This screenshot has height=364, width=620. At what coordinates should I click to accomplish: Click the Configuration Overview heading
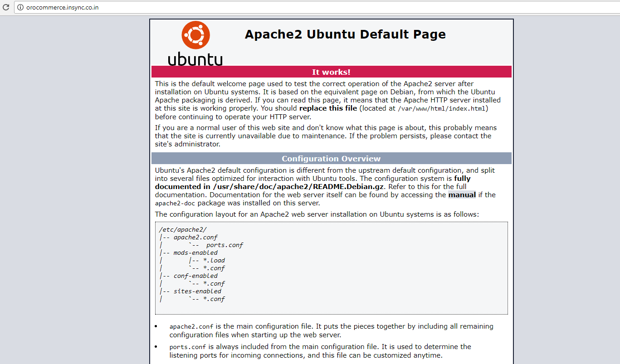click(331, 159)
